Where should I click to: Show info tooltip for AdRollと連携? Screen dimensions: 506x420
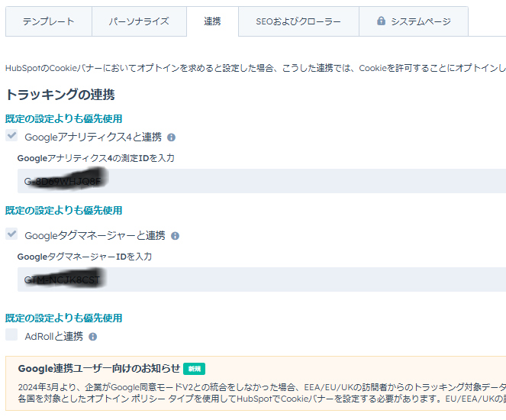click(x=93, y=337)
